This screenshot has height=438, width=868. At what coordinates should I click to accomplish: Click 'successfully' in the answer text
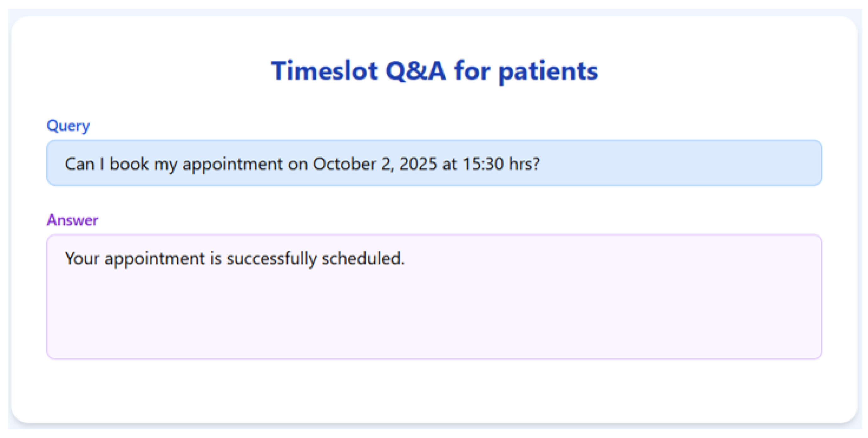click(x=272, y=259)
